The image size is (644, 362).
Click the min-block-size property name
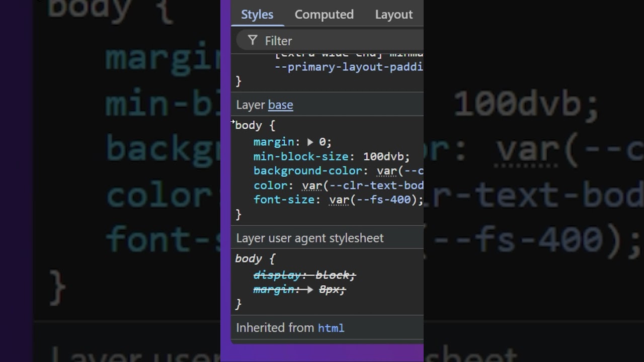point(301,157)
